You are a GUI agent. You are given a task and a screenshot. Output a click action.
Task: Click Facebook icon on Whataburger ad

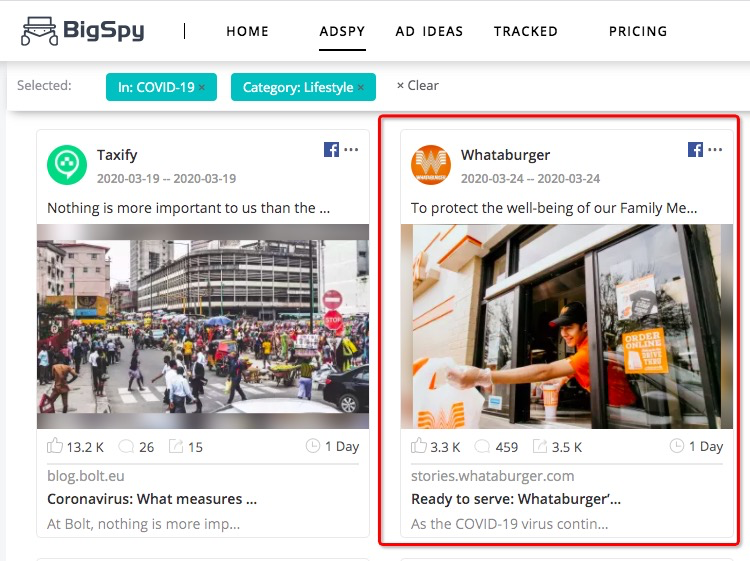[x=695, y=150]
